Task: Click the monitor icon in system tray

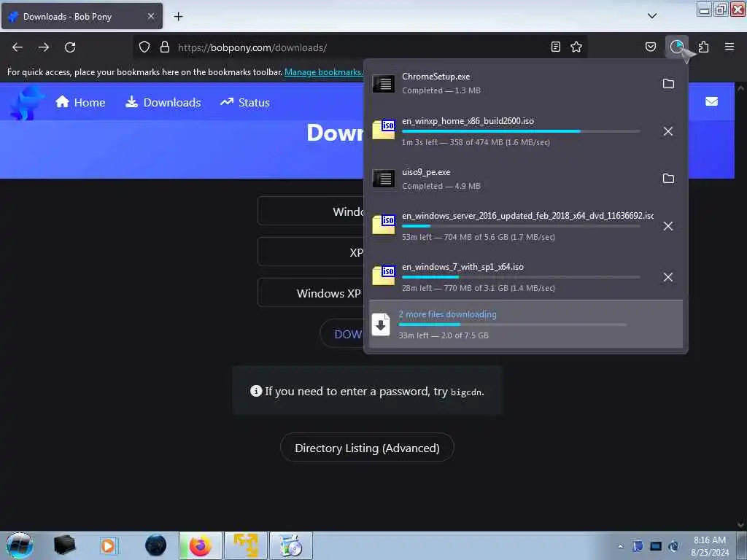Action: pyautogui.click(x=656, y=546)
